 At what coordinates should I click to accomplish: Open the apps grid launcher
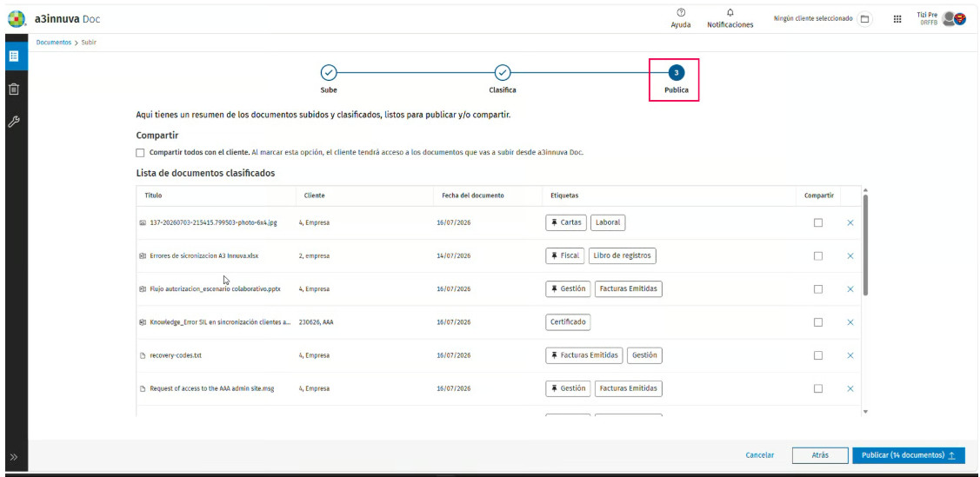(897, 19)
